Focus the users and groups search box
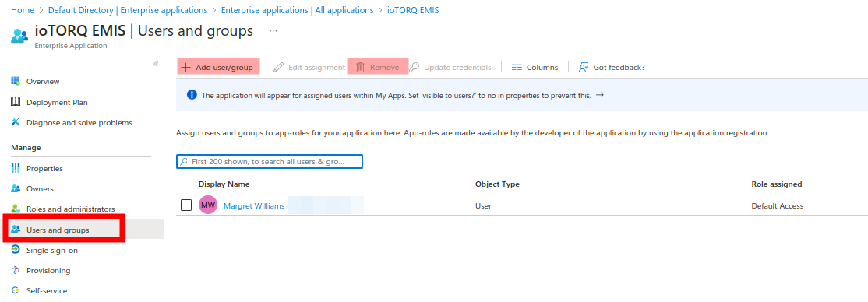The image size is (868, 302). click(x=269, y=162)
